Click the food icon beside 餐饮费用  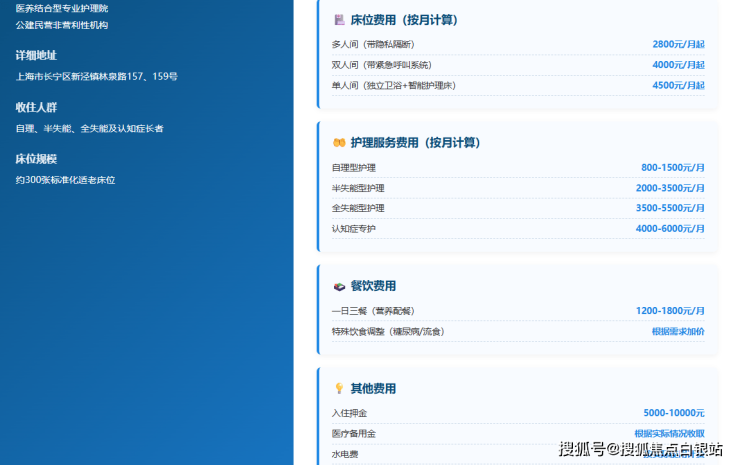tap(339, 286)
